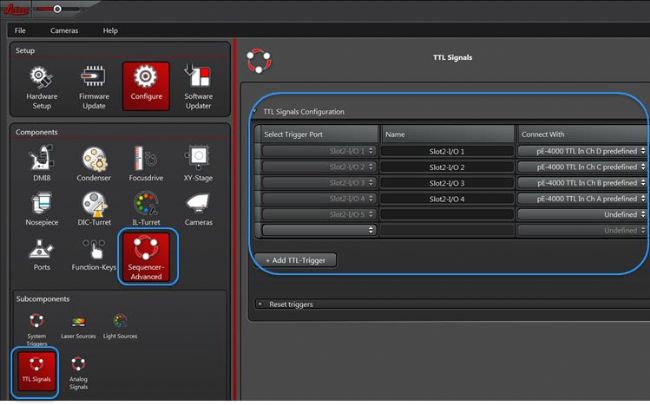Image resolution: width=650 pixels, height=405 pixels.
Task: Open the Cameras menu
Action: [x=64, y=31]
